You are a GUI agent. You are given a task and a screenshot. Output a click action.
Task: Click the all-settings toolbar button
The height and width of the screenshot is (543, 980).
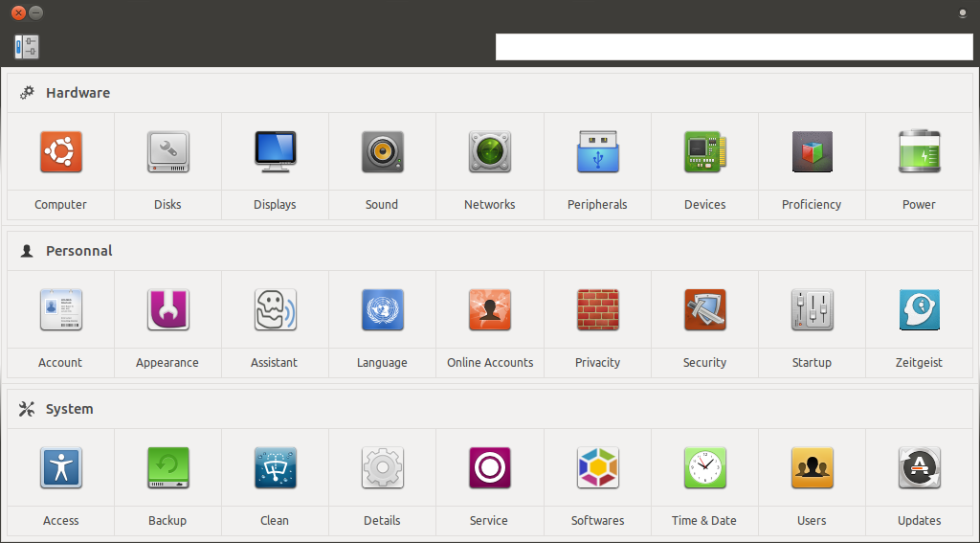27,47
